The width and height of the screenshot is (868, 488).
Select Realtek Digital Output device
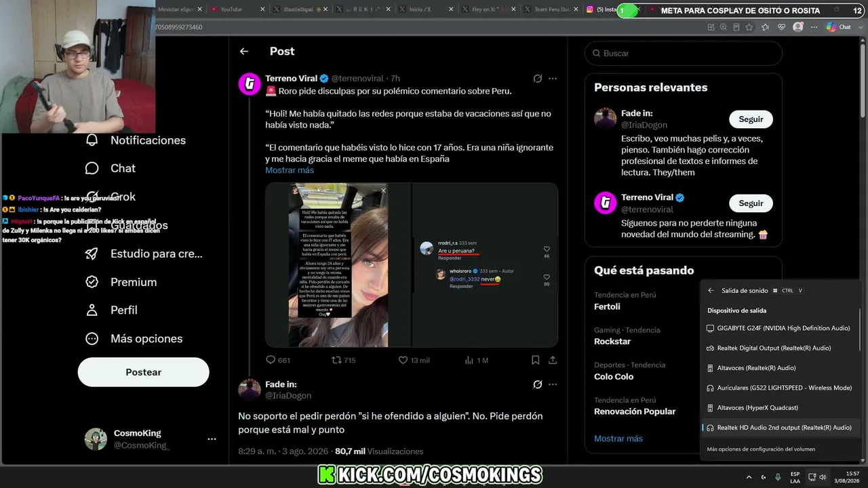778,348
